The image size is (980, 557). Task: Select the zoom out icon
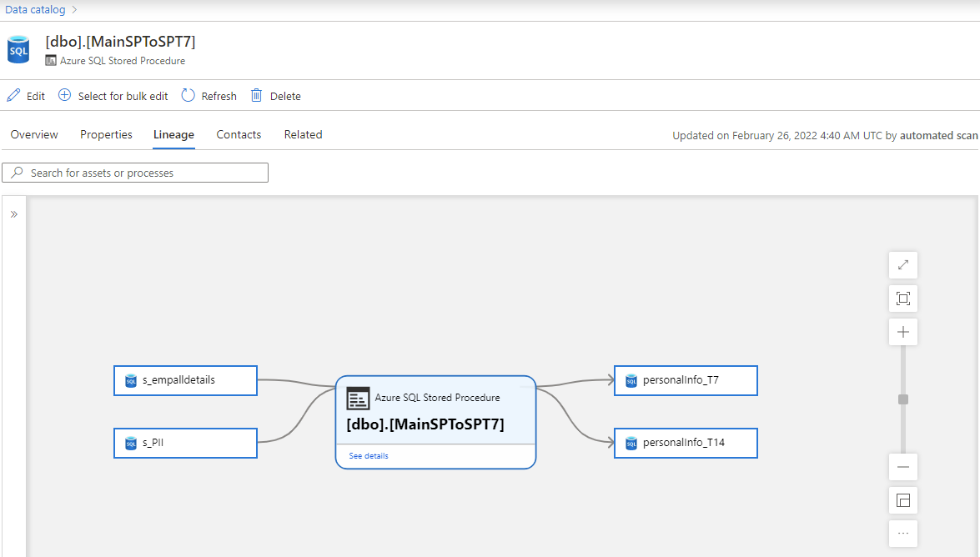tap(902, 466)
